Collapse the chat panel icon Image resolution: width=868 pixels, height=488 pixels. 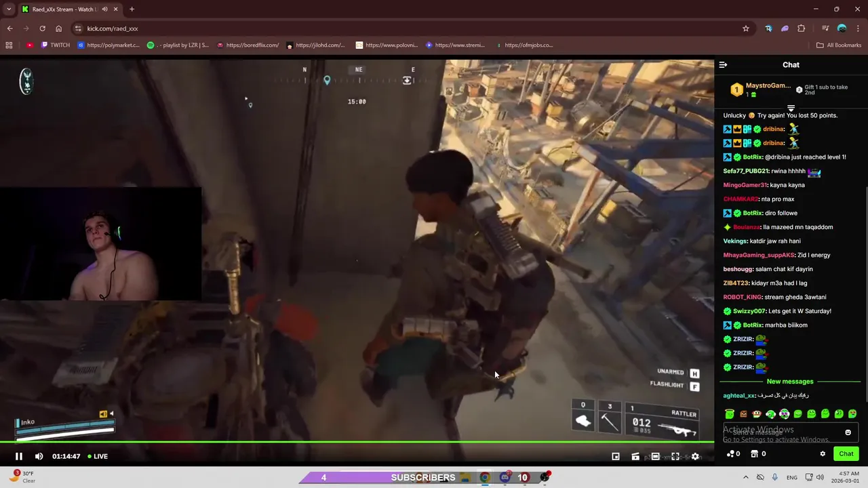point(723,65)
